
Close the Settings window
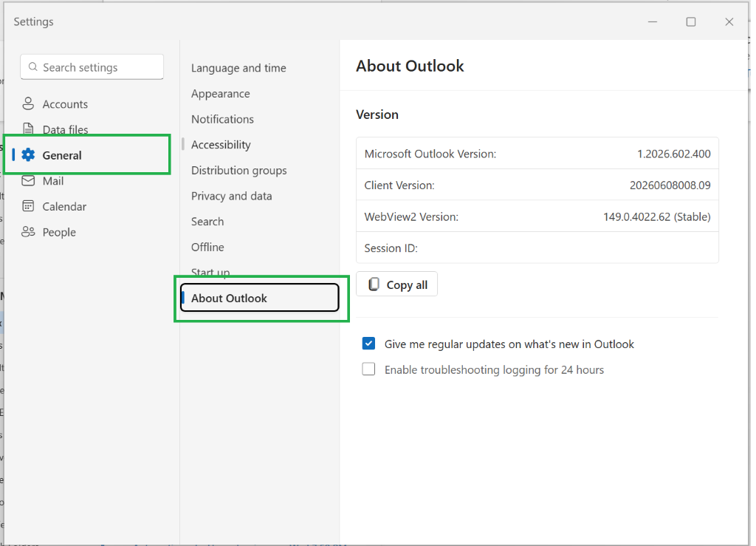point(729,21)
